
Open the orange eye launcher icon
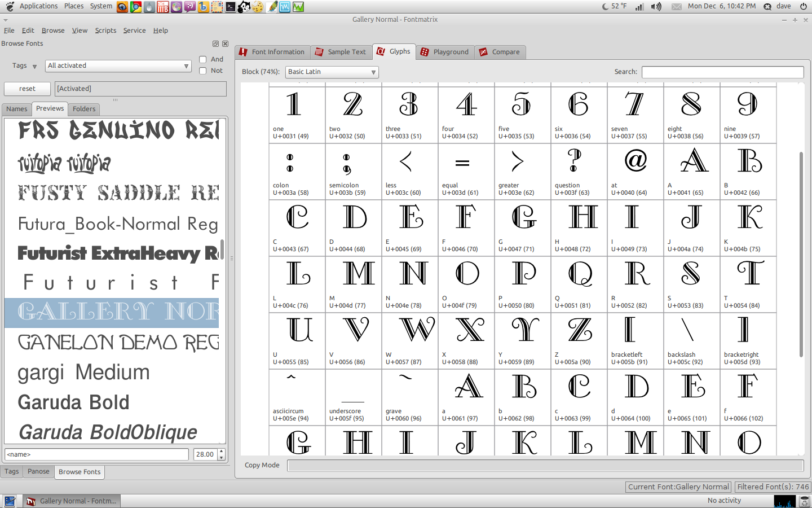(122, 7)
